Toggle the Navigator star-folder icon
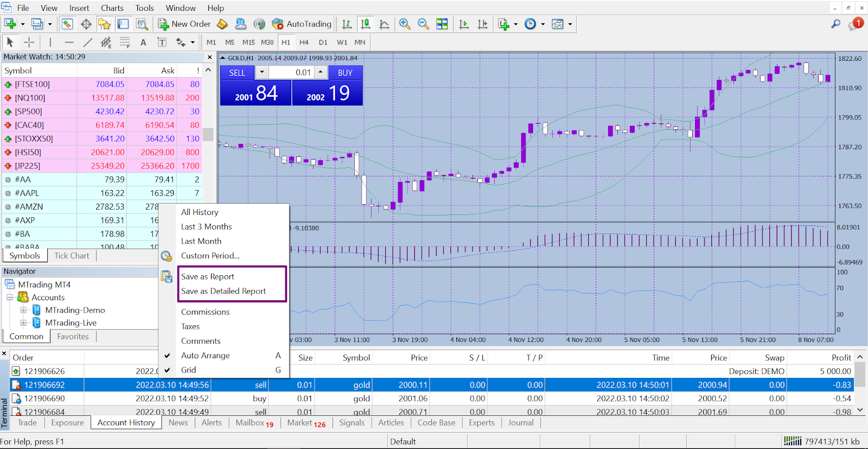868x449 pixels. (x=104, y=24)
